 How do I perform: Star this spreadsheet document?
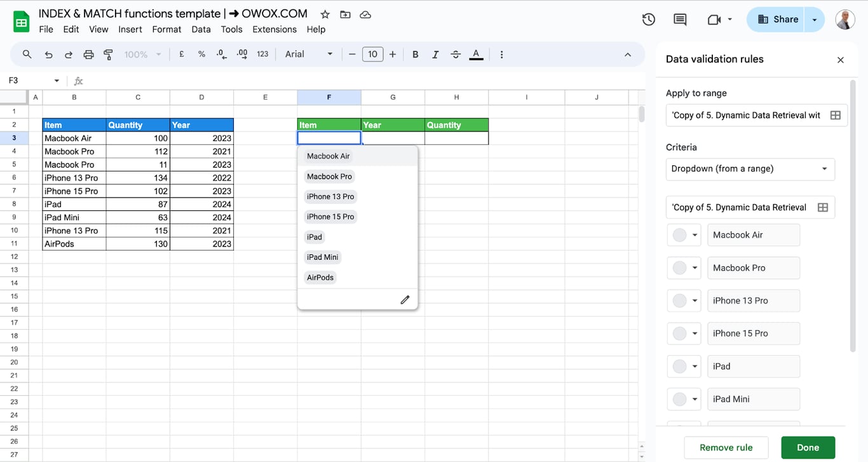tap(325, 14)
